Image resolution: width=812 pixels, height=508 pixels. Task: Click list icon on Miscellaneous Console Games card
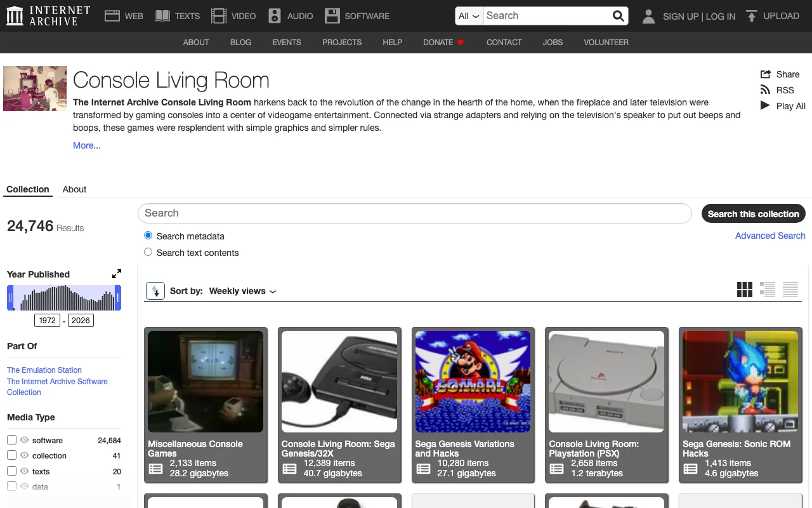coord(155,469)
